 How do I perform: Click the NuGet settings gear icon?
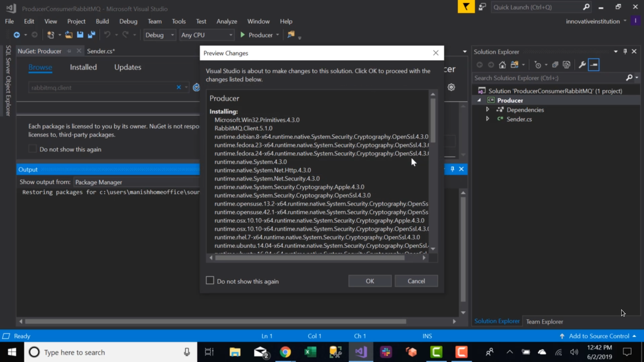pos(451,87)
